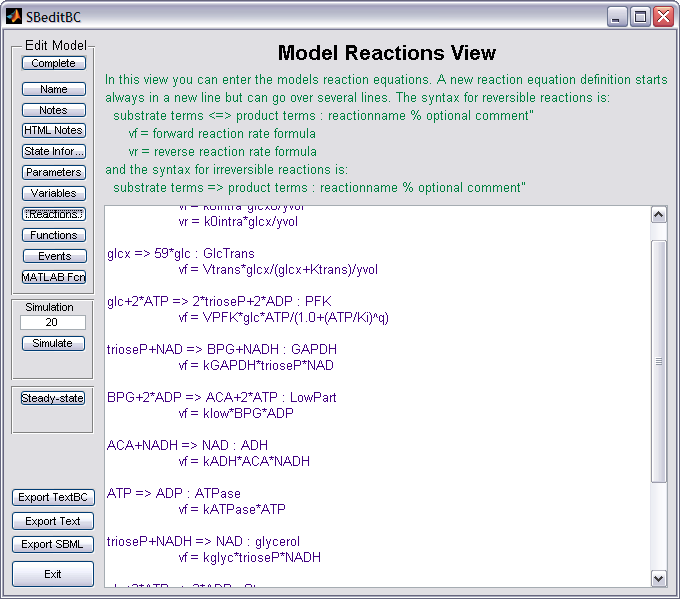Run the model with Simulate button

coord(53,343)
